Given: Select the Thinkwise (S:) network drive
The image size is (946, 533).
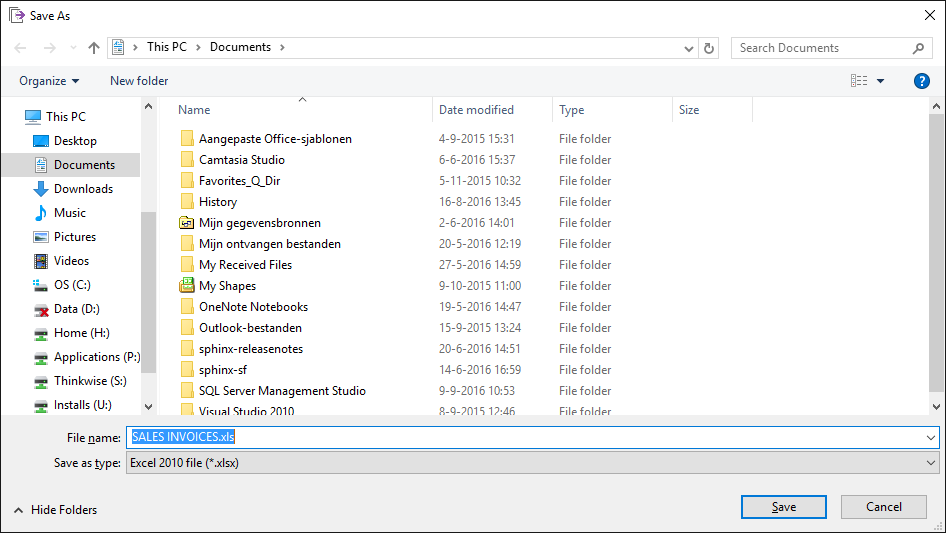Looking at the screenshot, I should (x=89, y=381).
